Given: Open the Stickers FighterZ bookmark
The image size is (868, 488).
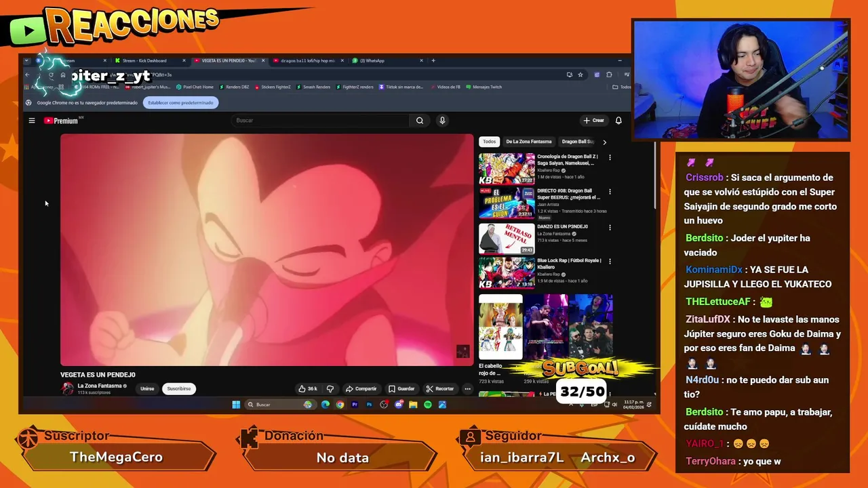Looking at the screenshot, I should 272,87.
